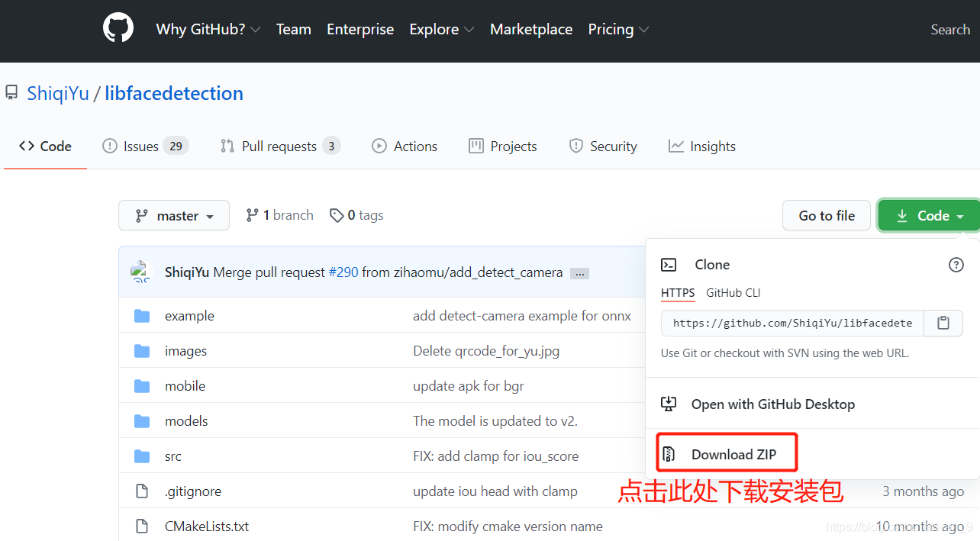
Task: Click the CMakeLists.txt file icon
Action: point(142,527)
